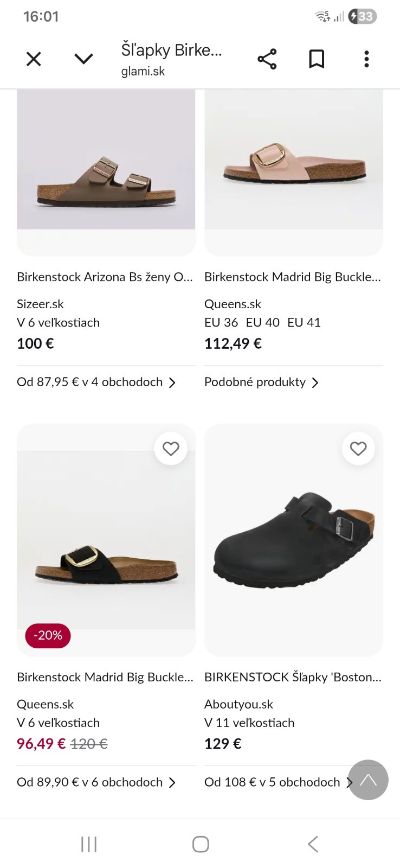Open the Android recent apps button
The width and height of the screenshot is (400, 868).
tap(89, 844)
